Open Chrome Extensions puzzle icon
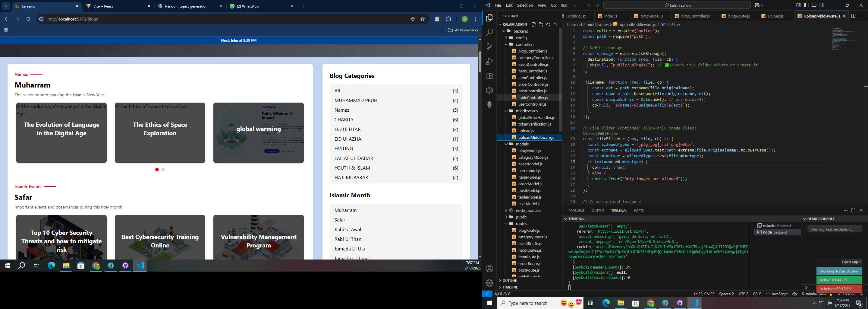This screenshot has height=309, width=868. [448, 19]
